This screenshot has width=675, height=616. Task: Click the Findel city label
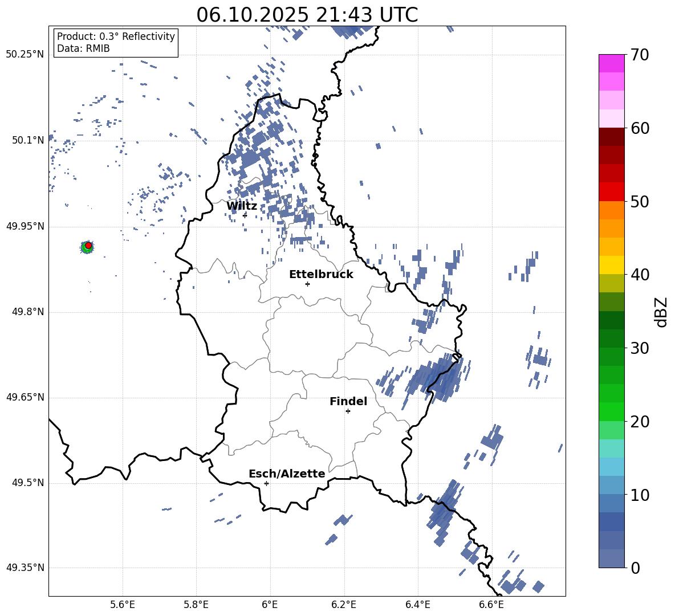tap(348, 401)
